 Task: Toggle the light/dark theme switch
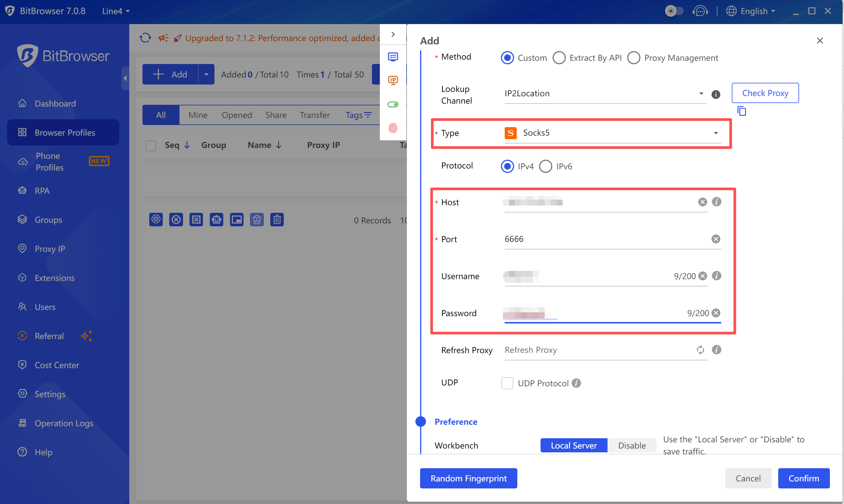674,11
